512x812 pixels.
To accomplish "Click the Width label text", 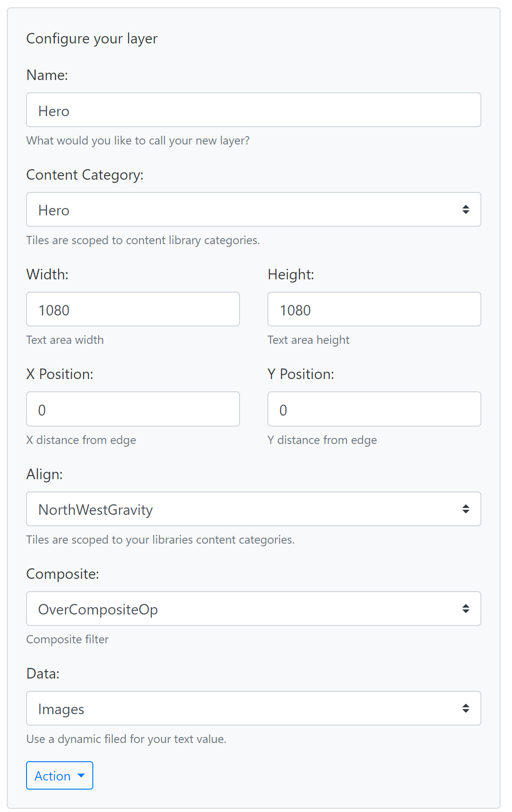I will 48,274.
